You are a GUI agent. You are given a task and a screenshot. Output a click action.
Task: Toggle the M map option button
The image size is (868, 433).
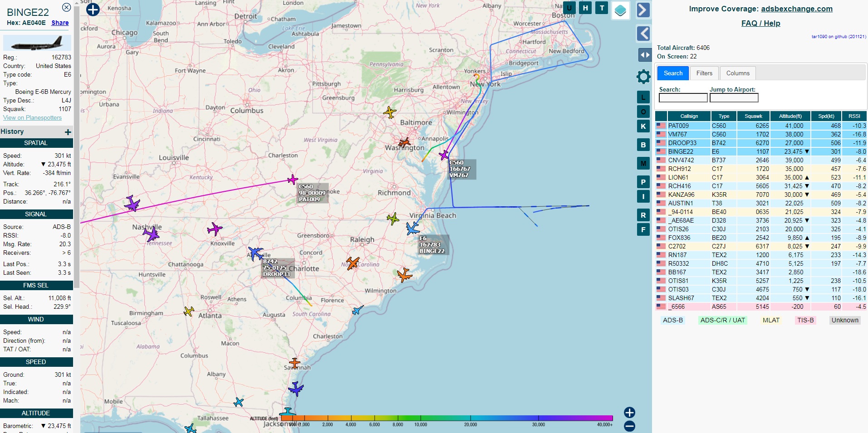(x=643, y=163)
